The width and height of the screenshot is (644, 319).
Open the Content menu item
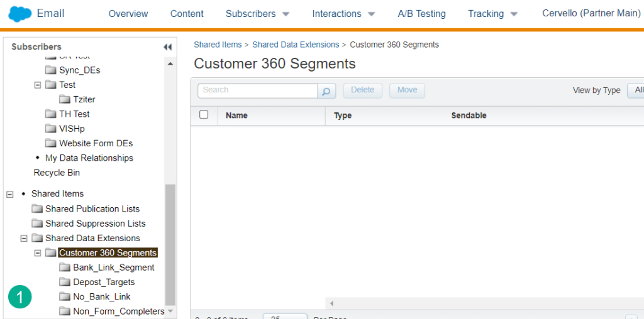(x=187, y=14)
